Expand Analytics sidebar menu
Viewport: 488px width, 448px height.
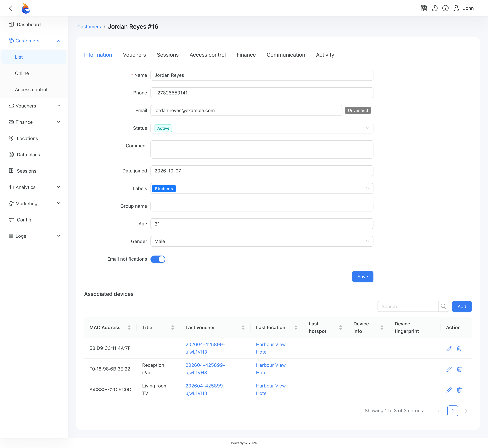[34, 187]
